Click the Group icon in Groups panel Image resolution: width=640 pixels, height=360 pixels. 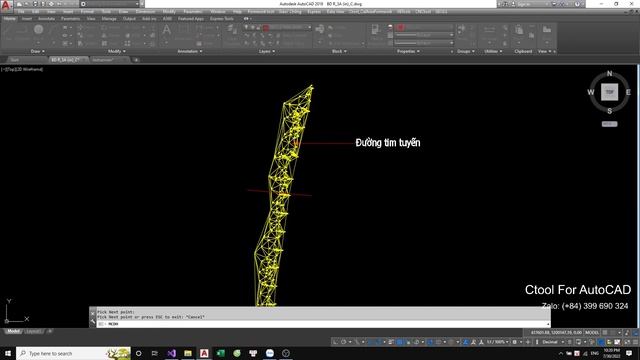coord(462,29)
